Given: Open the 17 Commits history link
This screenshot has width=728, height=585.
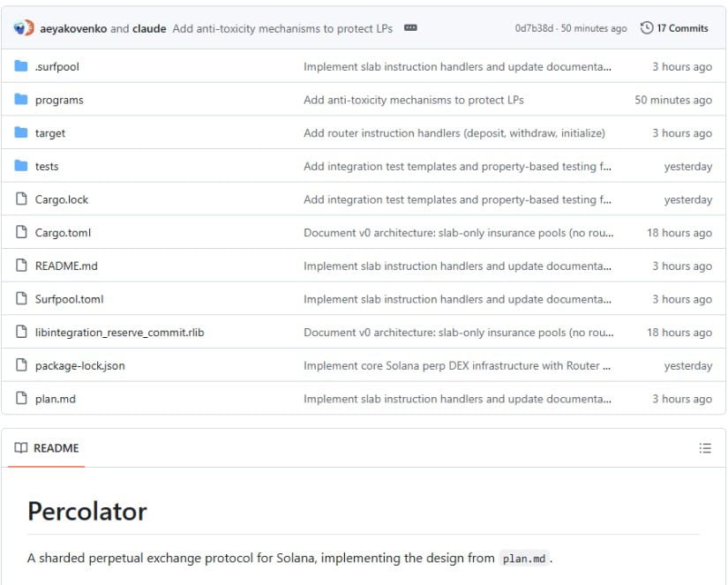Looking at the screenshot, I should click(681, 28).
